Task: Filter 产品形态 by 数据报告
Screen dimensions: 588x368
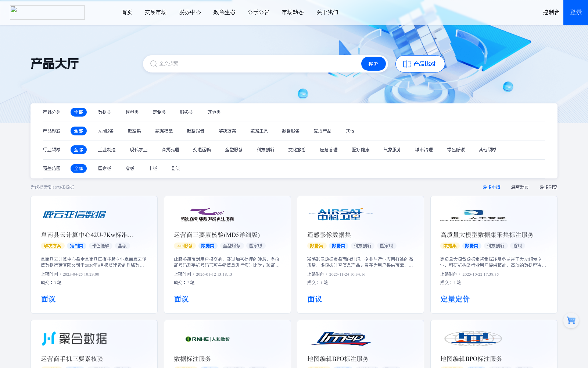Action: point(196,131)
